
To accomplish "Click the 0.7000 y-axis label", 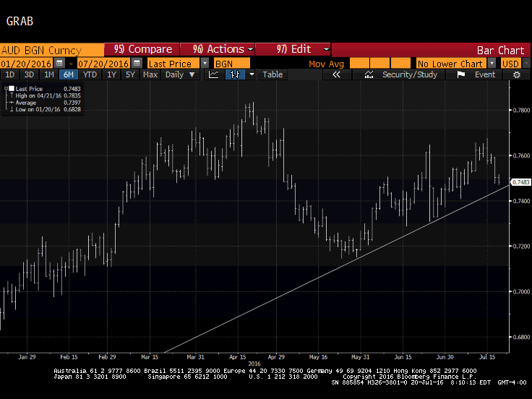I will click(x=521, y=291).
